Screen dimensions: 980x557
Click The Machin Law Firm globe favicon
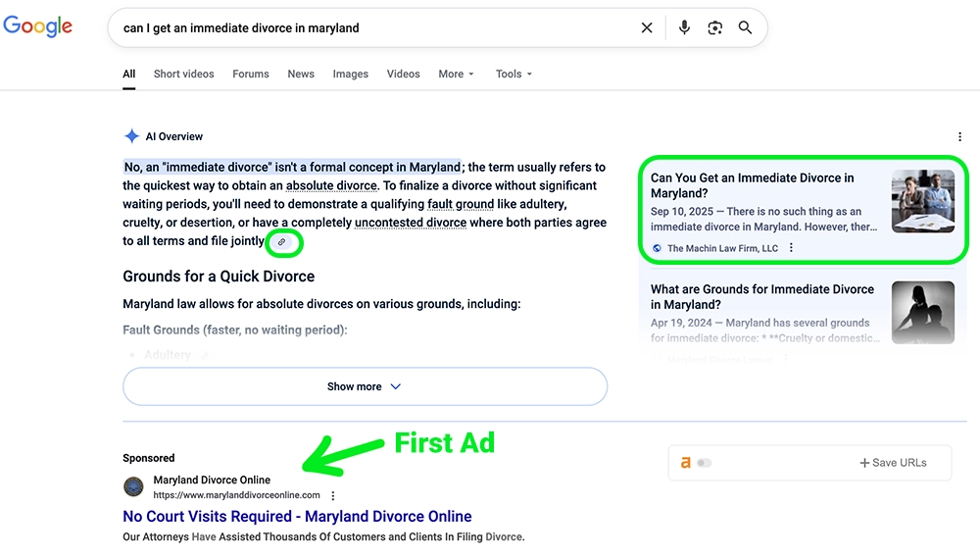click(x=657, y=248)
